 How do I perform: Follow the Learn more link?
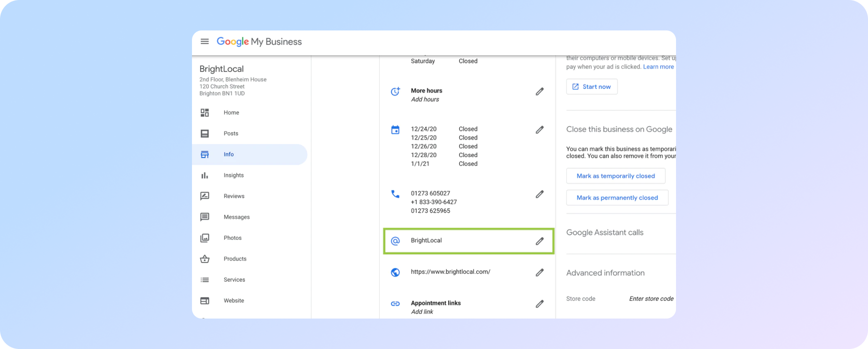658,67
